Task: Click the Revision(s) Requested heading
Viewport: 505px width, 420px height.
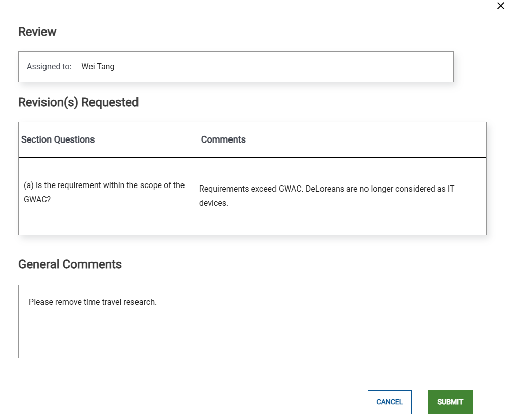Action: coord(78,102)
